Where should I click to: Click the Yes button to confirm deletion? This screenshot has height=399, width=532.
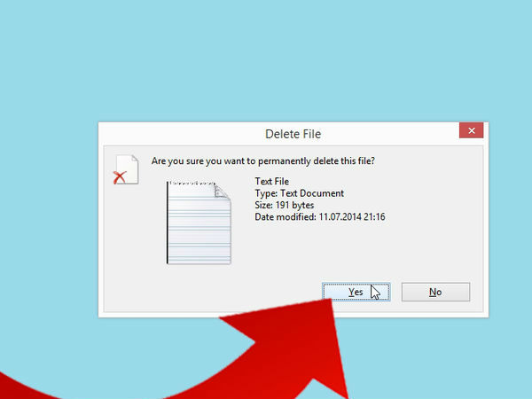356,292
